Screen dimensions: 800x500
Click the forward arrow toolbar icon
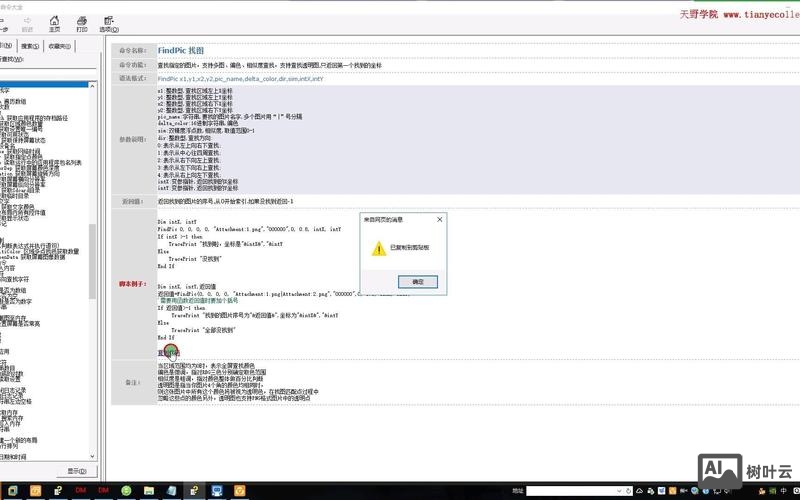point(26,21)
